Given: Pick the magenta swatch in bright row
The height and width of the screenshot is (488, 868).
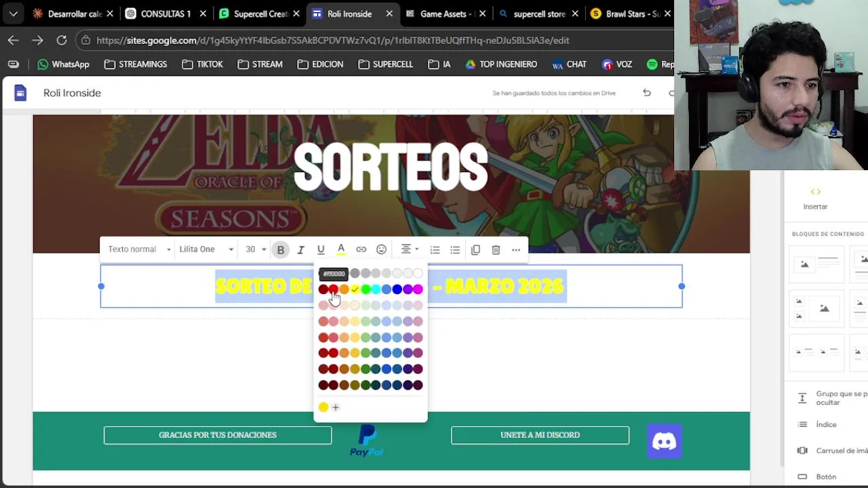Looking at the screenshot, I should click(x=418, y=289).
